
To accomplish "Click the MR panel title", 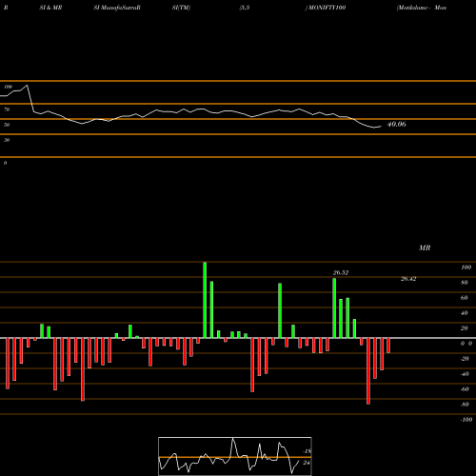I will click(425, 248).
